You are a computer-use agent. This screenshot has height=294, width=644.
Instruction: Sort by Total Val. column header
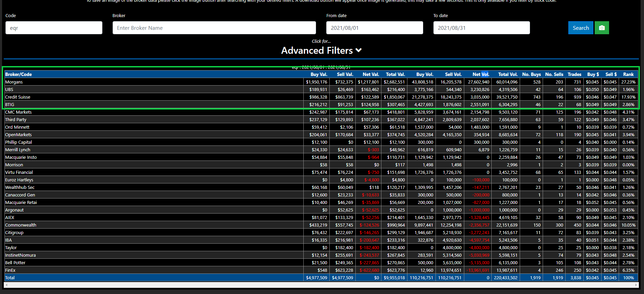395,74
